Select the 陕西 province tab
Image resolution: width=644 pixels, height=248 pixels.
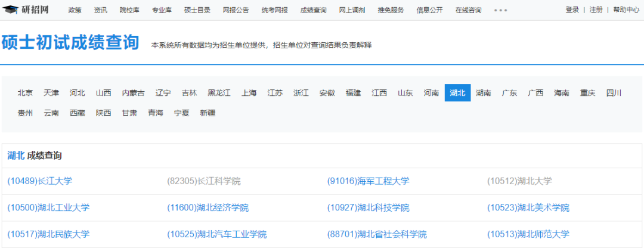104,113
